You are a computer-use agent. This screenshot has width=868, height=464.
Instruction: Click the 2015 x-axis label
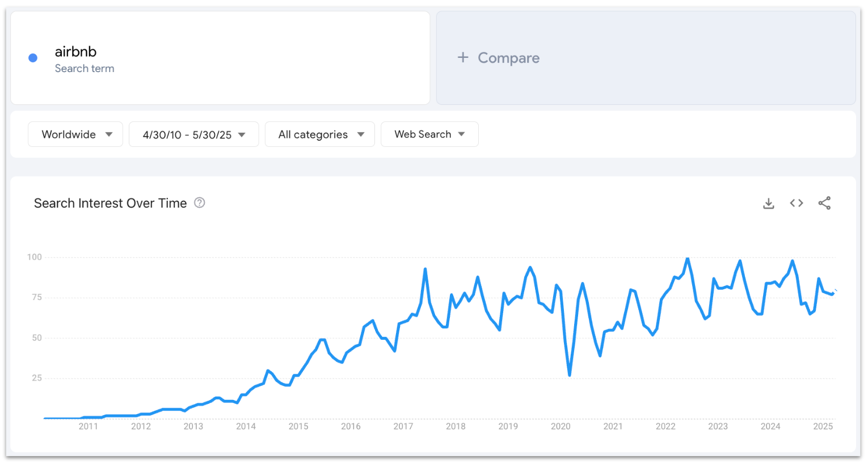point(298,427)
